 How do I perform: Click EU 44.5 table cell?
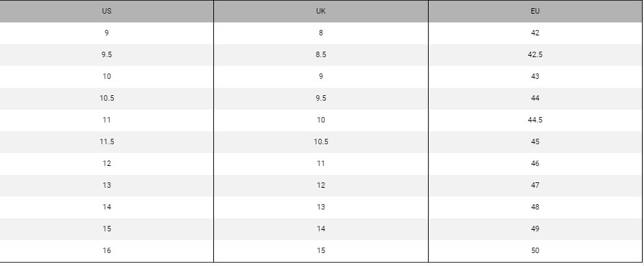coord(535,120)
